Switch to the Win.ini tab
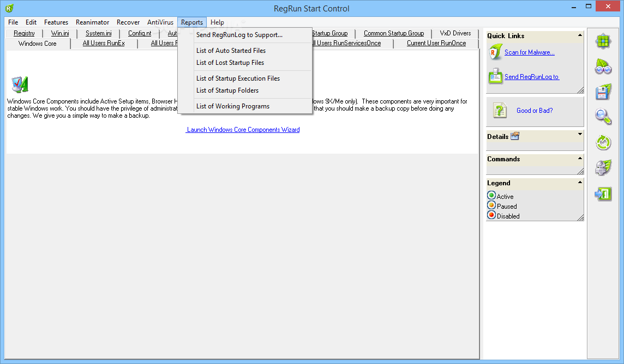Image resolution: width=624 pixels, height=364 pixels. 59,33
